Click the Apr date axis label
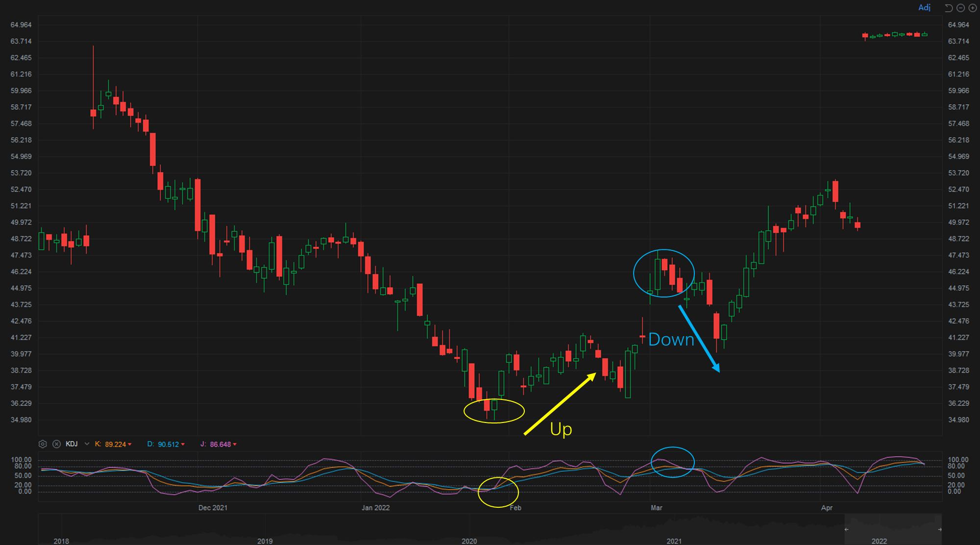This screenshot has height=545, width=980. [827, 508]
